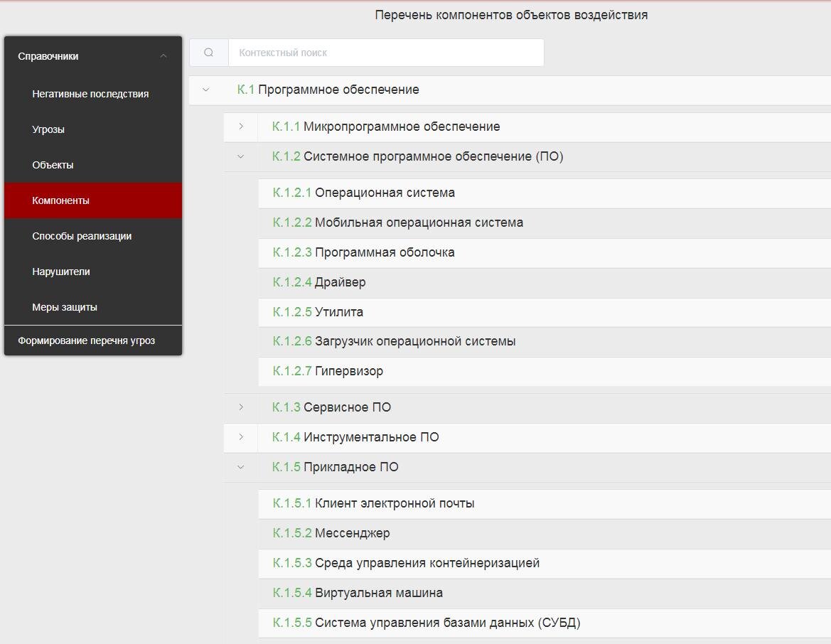Expand the К.1.1 Микропрограммное обеспечение node
The image size is (831, 644).
(x=241, y=126)
